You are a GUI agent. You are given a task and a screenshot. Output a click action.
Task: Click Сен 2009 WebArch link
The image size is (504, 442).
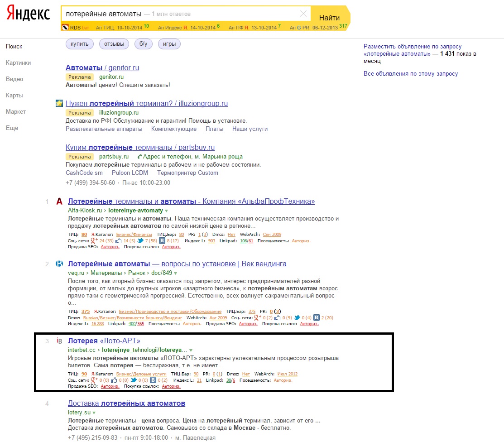272,234
